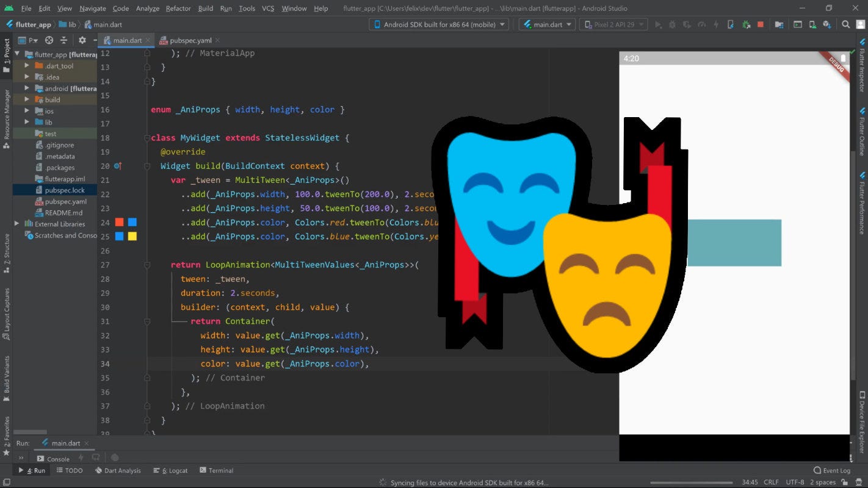868x488 pixels.
Task: Open the Event Log button
Action: coord(832,470)
